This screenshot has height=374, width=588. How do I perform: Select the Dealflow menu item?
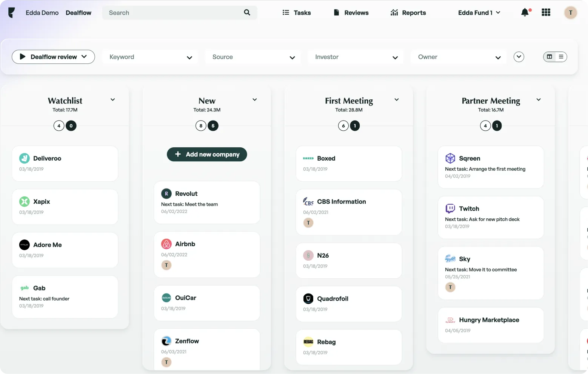[79, 12]
